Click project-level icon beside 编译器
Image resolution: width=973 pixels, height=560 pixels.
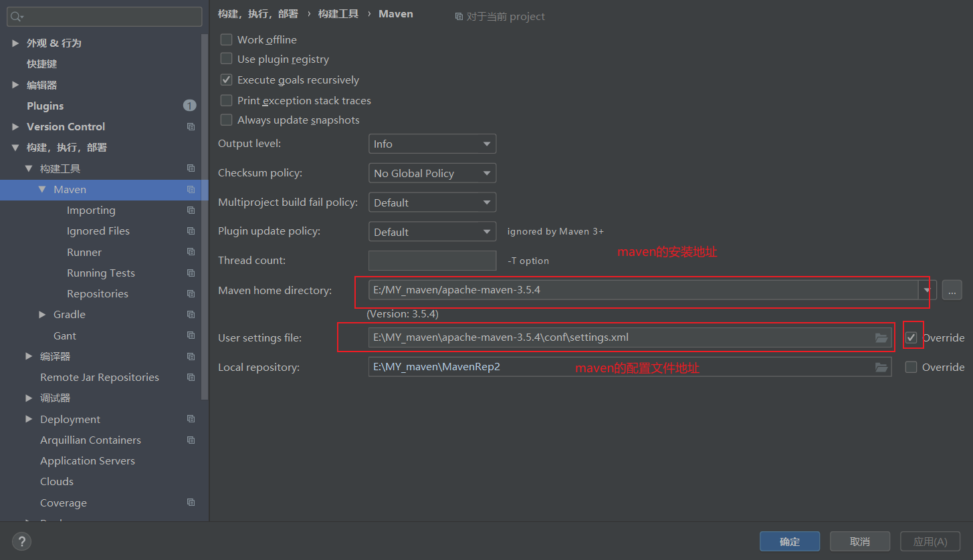(191, 357)
